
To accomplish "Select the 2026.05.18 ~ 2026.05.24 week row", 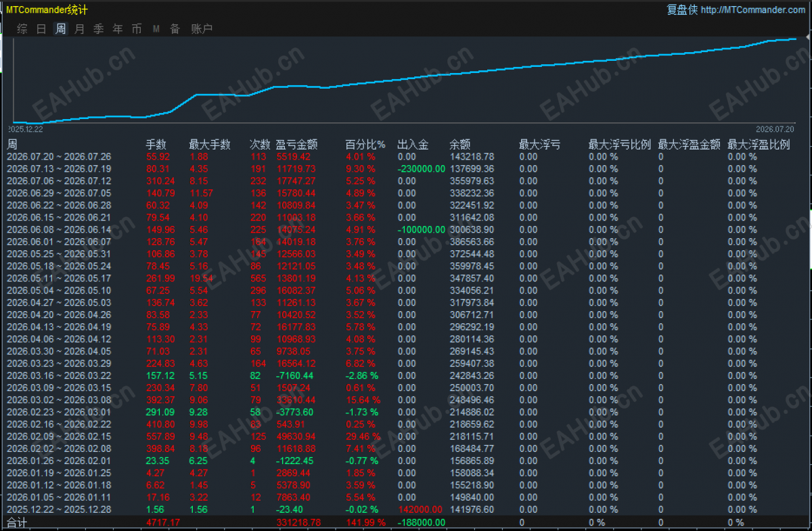I will pyautogui.click(x=406, y=266).
